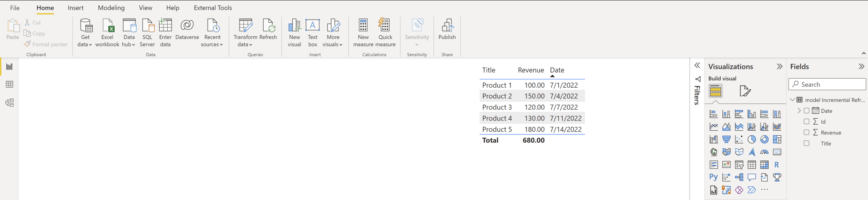This screenshot has height=200, width=868.
Task: Select the Stacked bar chart visual
Action: pyautogui.click(x=713, y=114)
